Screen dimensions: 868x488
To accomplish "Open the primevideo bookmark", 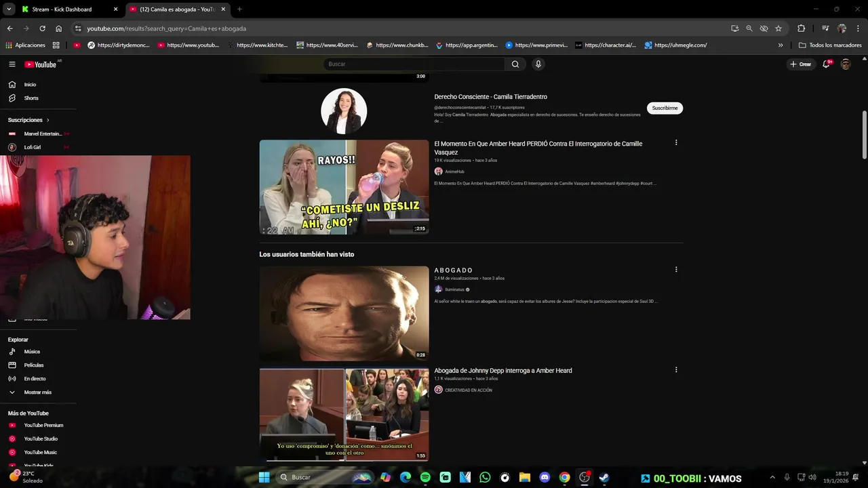I will click(x=536, y=45).
